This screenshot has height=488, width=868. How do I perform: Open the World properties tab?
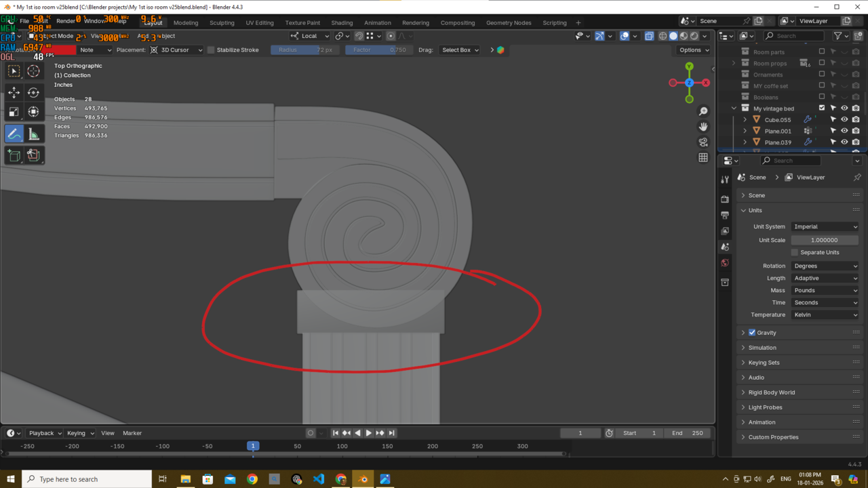pos(725,263)
